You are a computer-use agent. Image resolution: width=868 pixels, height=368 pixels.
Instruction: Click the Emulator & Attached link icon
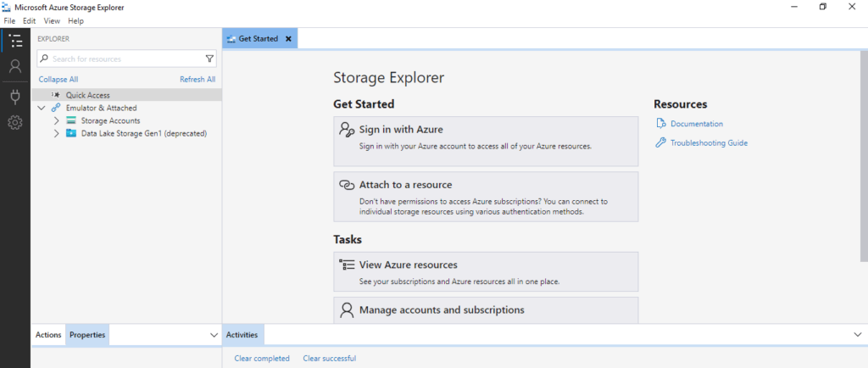pos(56,108)
